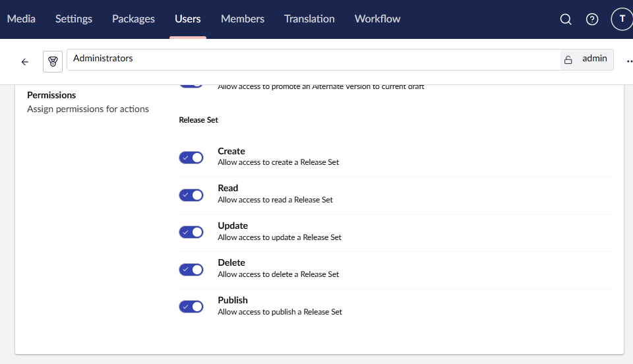Open the user avatar T menu
Screen dimensions: 633x364
pos(622,19)
